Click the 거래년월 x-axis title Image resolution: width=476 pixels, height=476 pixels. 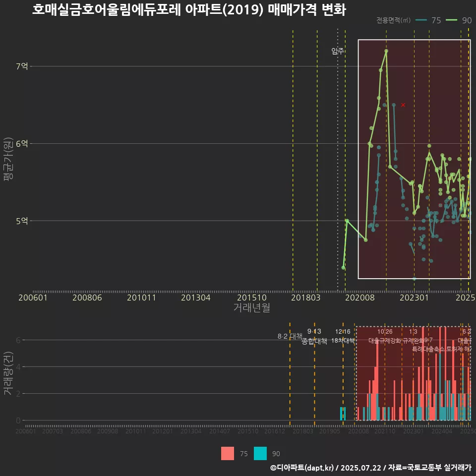[x=252, y=307]
